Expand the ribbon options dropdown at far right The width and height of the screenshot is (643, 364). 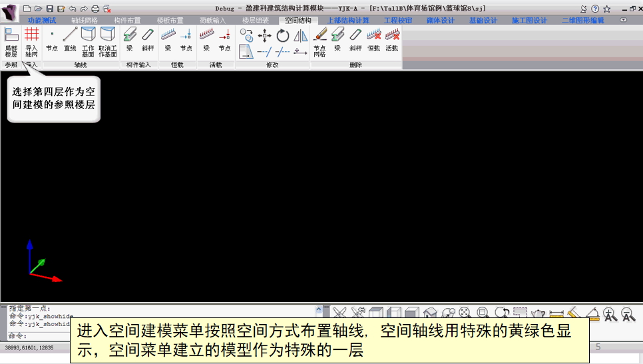(x=623, y=20)
